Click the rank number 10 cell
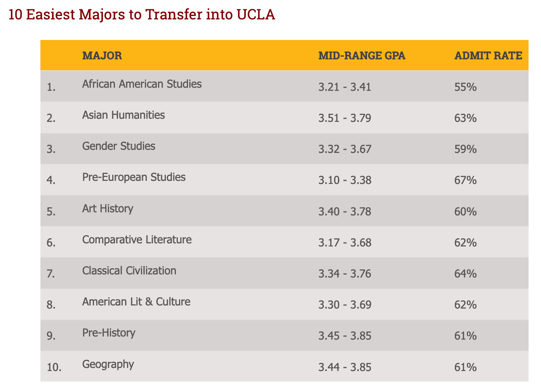The width and height of the screenshot is (541, 392). [x=54, y=367]
